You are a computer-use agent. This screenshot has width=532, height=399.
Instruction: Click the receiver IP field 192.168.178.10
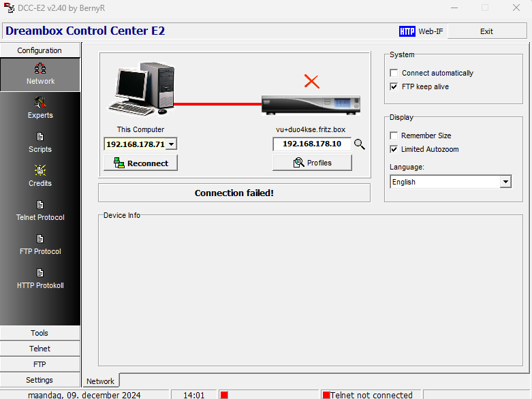pyautogui.click(x=312, y=144)
